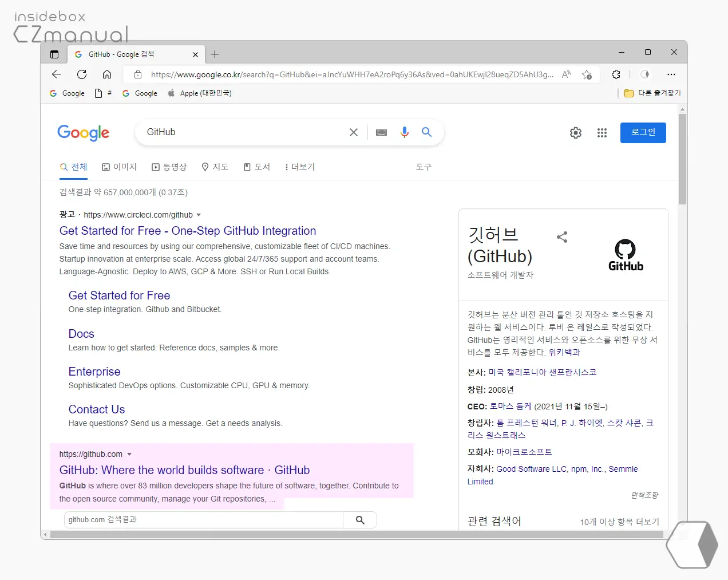Screen dimensions: 728x580
Task: Share the GitHub knowledge panel
Action: click(562, 237)
